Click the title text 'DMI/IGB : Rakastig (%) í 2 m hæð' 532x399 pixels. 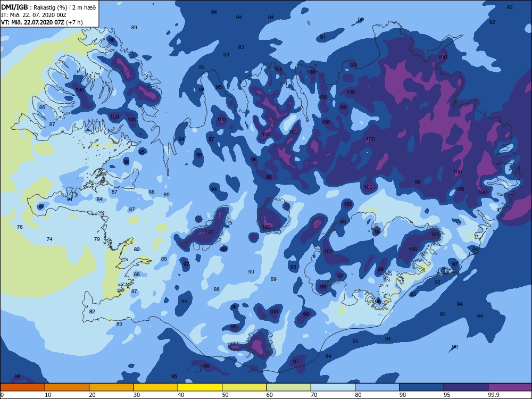48,7
